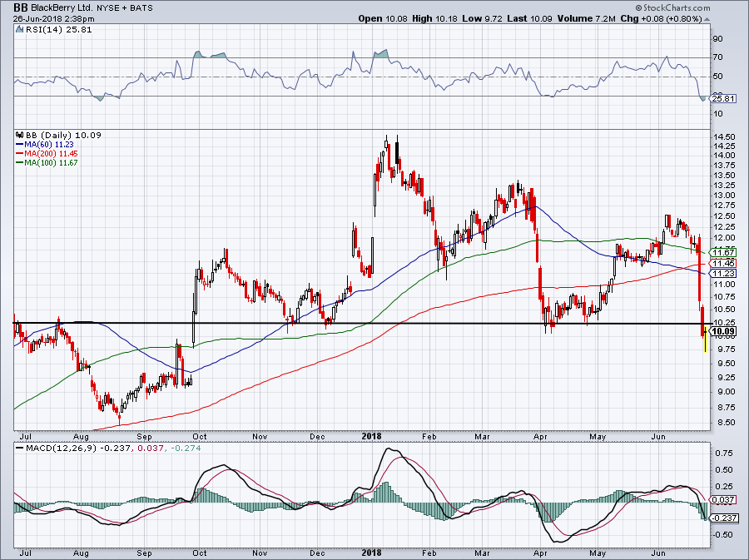Click the 11.23 blue price tag on right axis
The height and width of the screenshot is (560, 749).
pos(723,274)
